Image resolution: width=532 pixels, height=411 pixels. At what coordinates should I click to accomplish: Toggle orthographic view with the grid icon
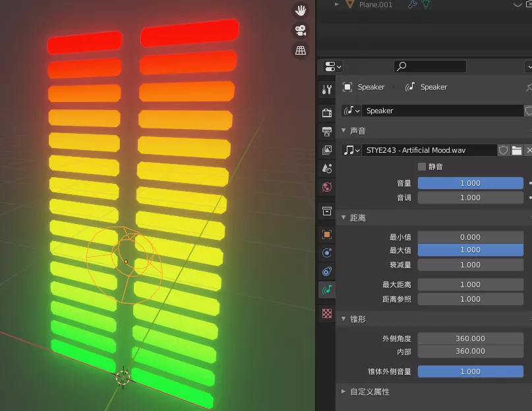tap(300, 50)
